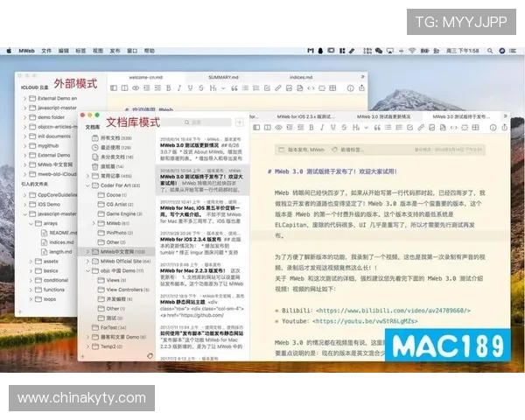525x420 pixels.
Task: Toggle preview eye icon in library-mode toolbar
Action: (278, 128)
